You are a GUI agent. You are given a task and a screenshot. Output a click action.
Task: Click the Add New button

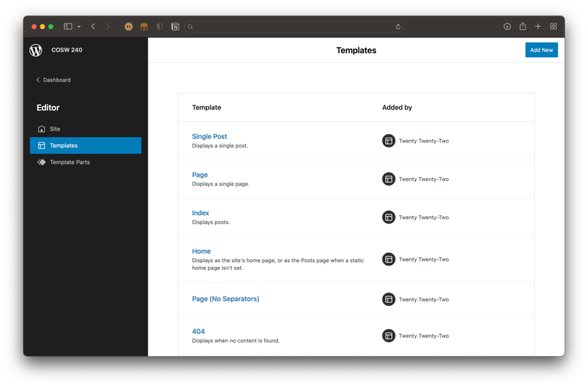[541, 50]
